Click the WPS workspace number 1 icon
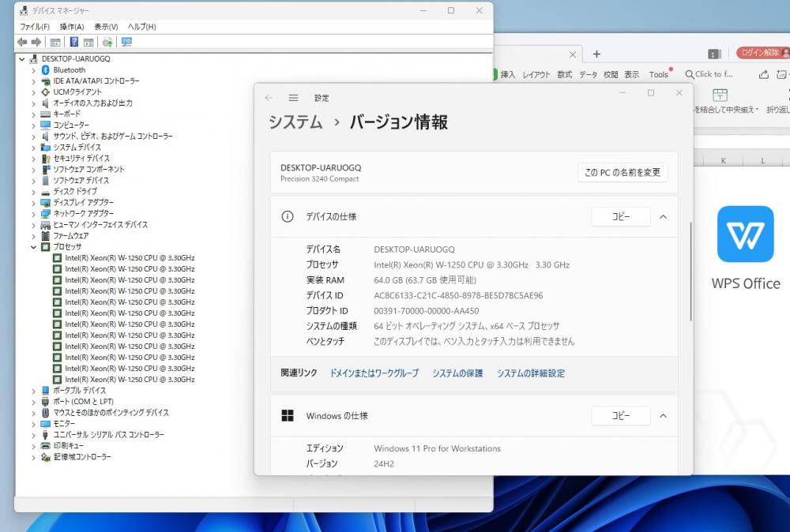Viewport: 790px width, 532px height. (714, 54)
